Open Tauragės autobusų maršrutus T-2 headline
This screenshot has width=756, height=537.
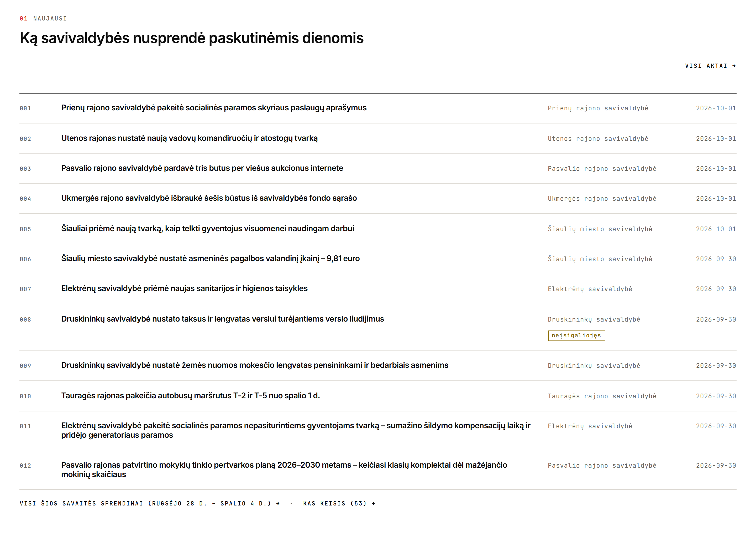point(190,396)
